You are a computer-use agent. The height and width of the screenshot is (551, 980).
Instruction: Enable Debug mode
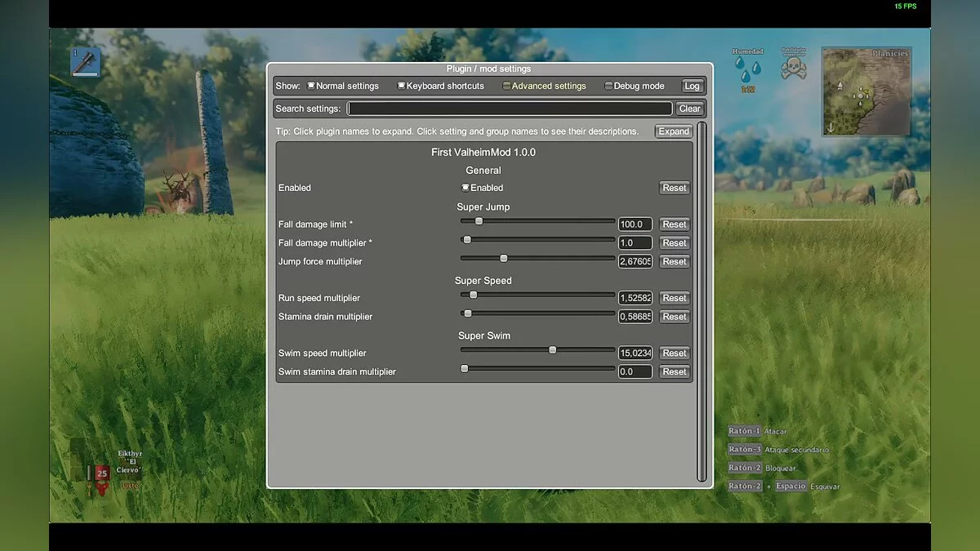click(608, 85)
